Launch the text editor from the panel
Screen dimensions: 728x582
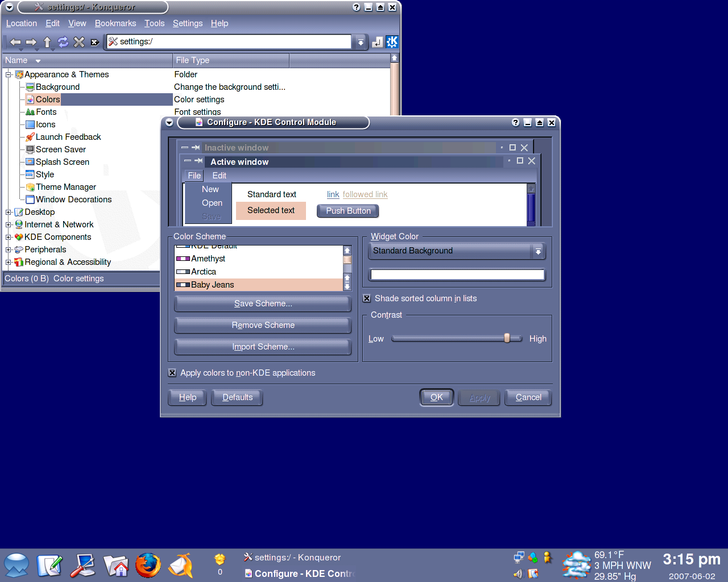(49, 565)
